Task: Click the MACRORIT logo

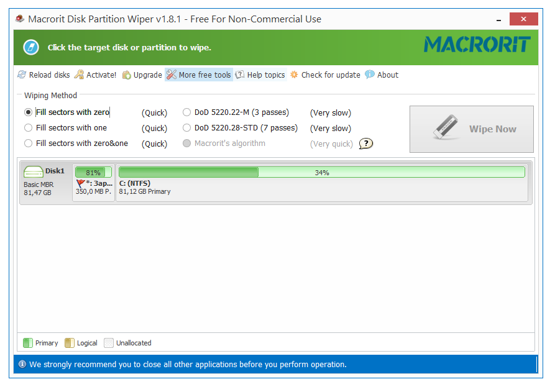Action: click(477, 45)
